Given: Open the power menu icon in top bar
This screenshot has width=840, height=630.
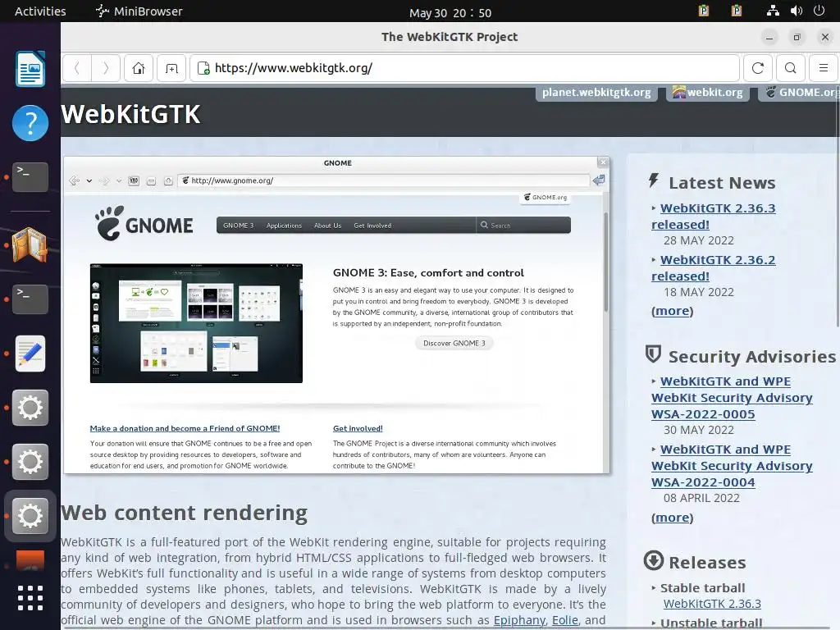Looking at the screenshot, I should coord(819,11).
